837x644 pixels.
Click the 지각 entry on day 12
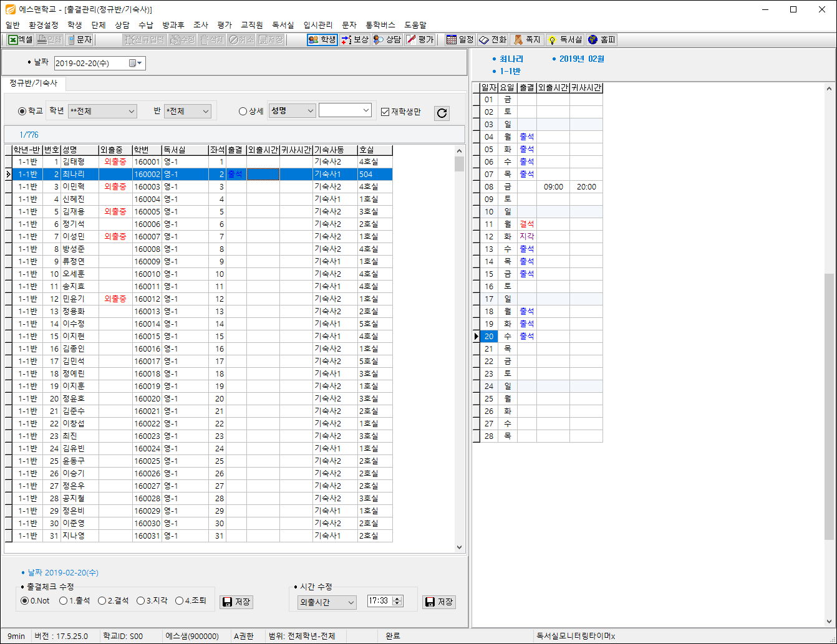[x=527, y=237]
